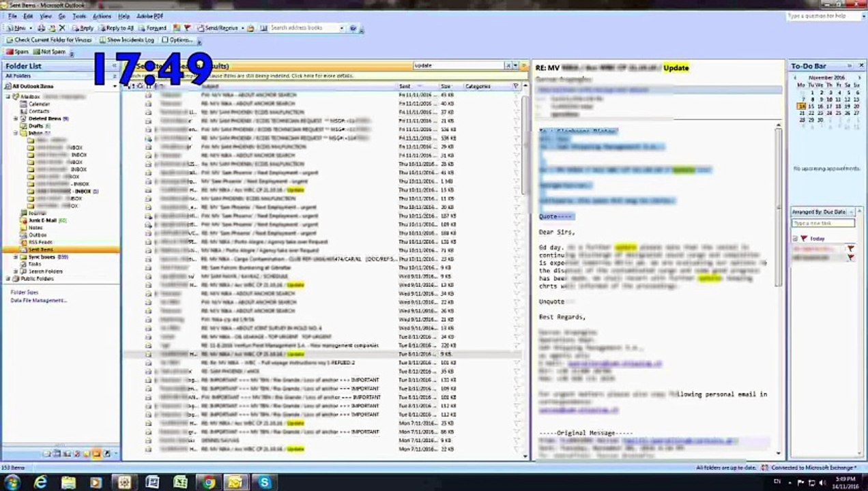Forward the selected email
The image size is (868, 491).
point(152,28)
